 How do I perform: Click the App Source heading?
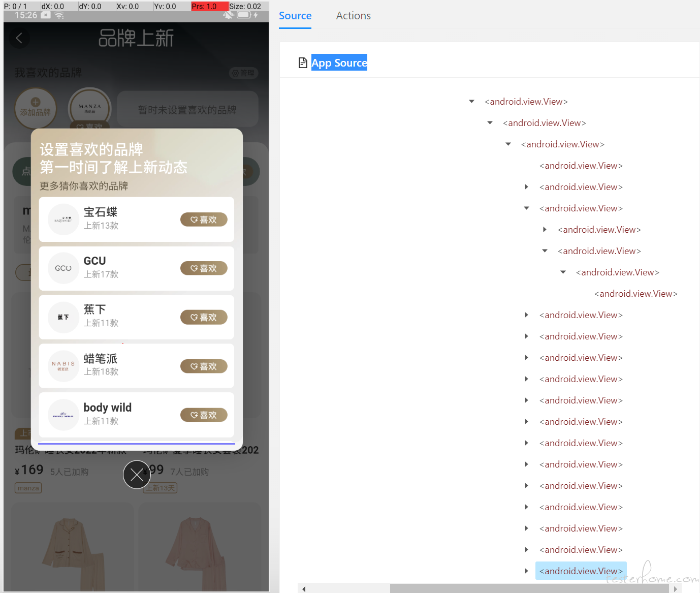(x=339, y=63)
